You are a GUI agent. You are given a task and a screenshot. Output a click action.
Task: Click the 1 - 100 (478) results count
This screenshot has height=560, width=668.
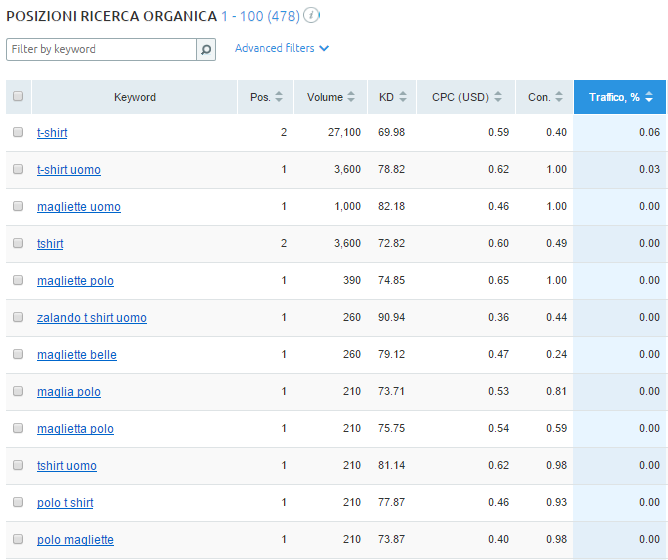pyautogui.click(x=260, y=16)
